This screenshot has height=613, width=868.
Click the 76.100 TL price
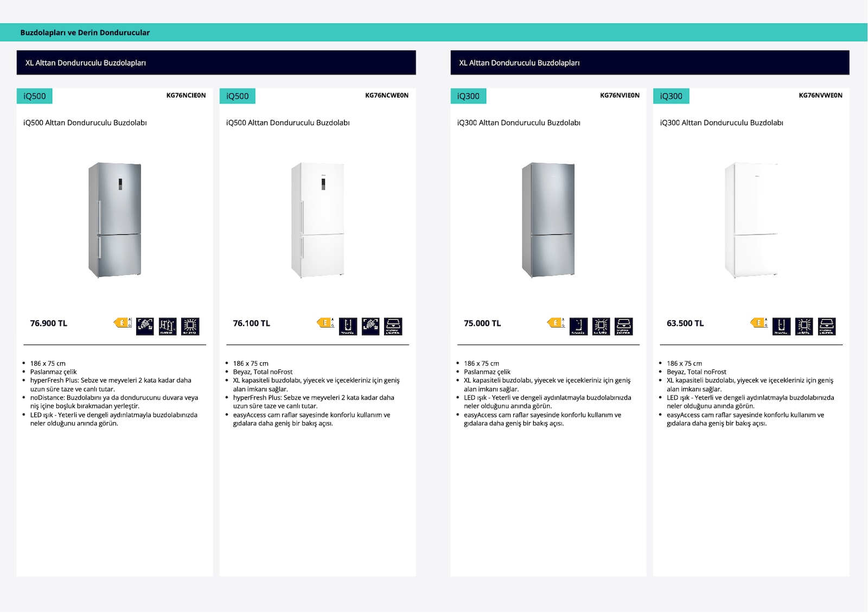[252, 323]
